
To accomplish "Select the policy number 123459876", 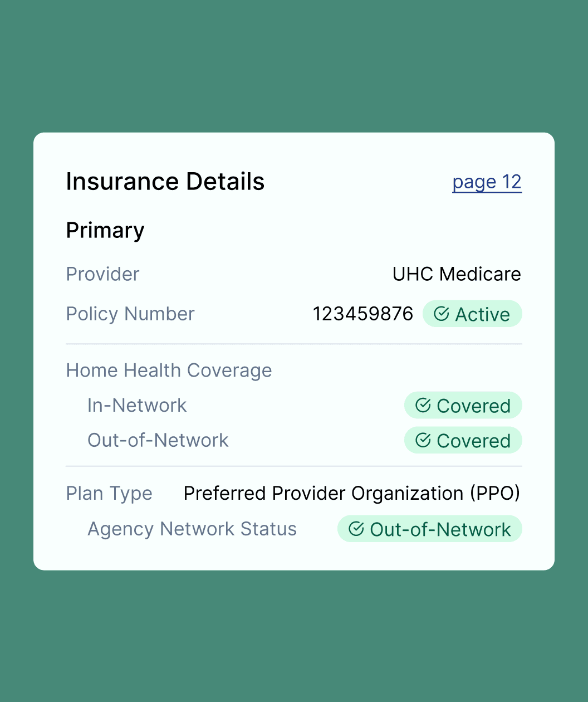I will coord(363,314).
